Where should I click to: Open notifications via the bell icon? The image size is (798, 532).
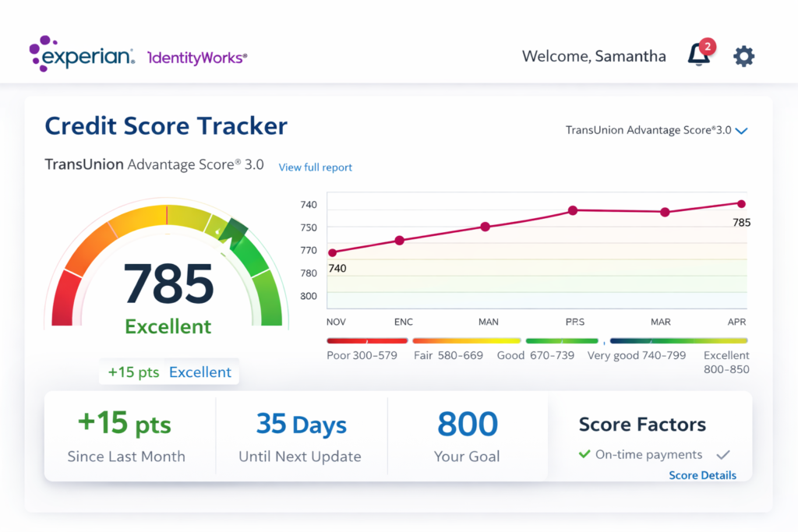[x=698, y=57]
